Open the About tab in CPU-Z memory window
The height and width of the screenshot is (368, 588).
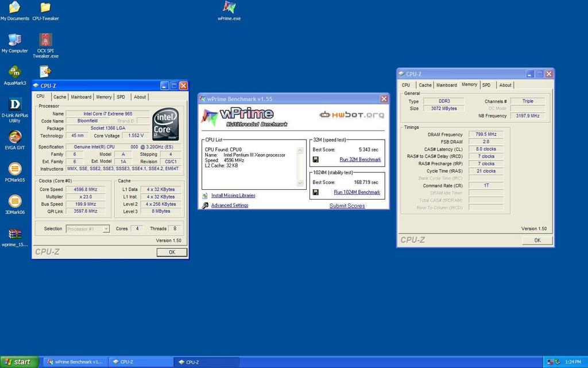pyautogui.click(x=505, y=85)
